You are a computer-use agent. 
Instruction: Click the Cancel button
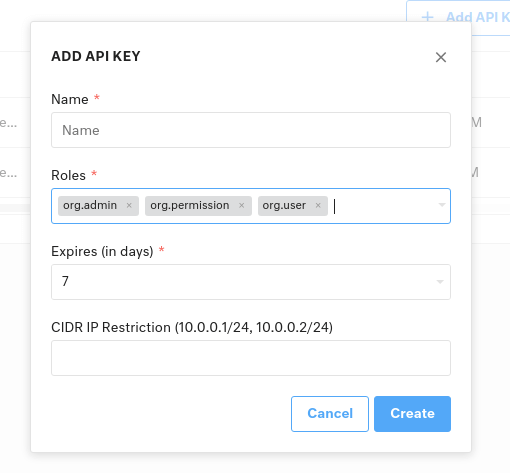tap(330, 414)
